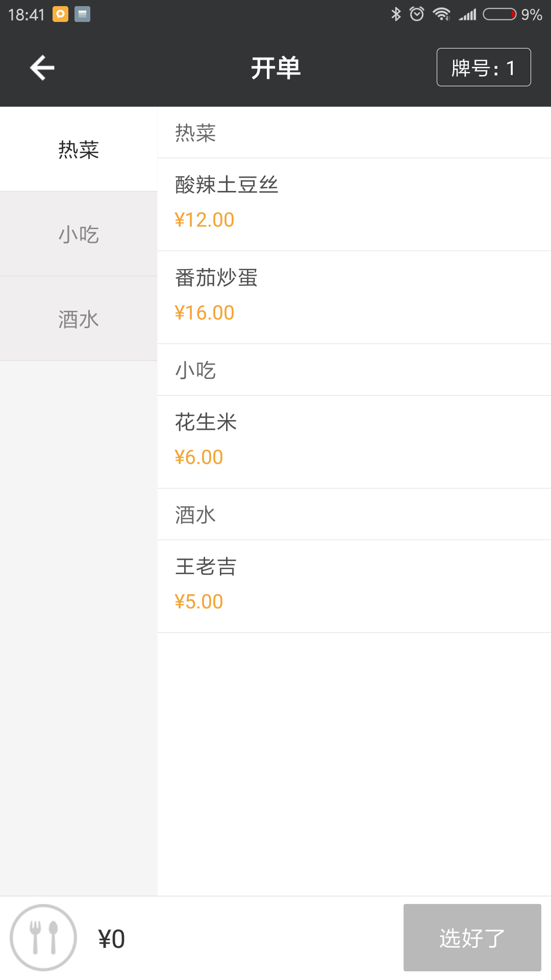The height and width of the screenshot is (980, 551).
Task: Select the 热菜 category tab
Action: pos(79,150)
